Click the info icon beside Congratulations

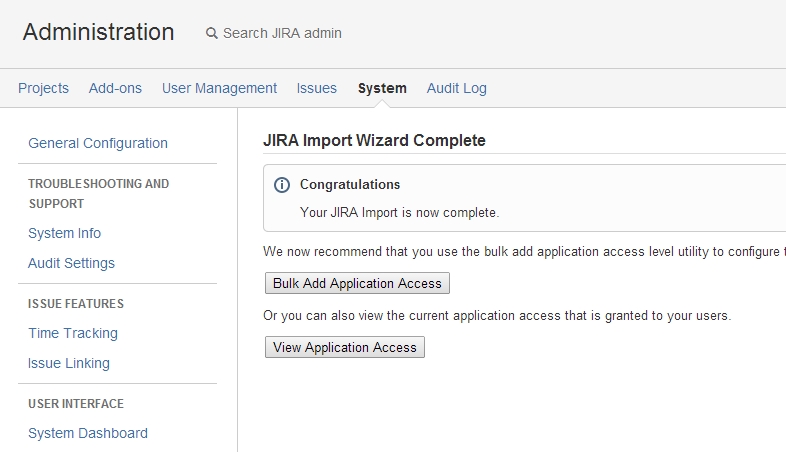pyautogui.click(x=282, y=185)
